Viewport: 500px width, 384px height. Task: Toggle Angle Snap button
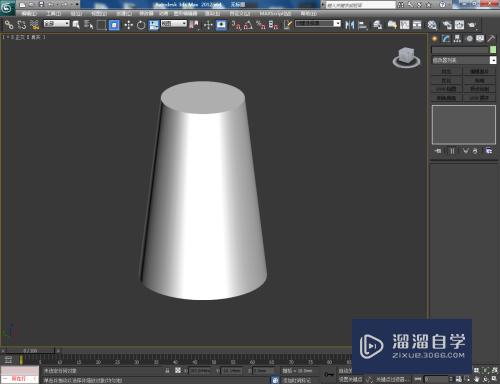(x=248, y=25)
